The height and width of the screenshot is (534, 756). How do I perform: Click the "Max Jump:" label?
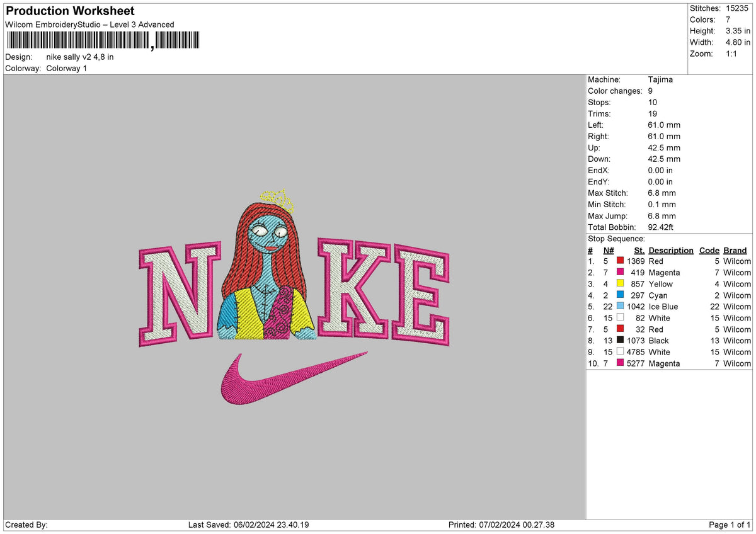[x=607, y=215]
